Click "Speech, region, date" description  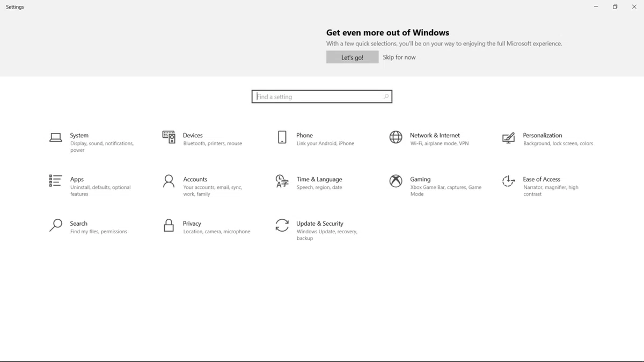point(319,188)
